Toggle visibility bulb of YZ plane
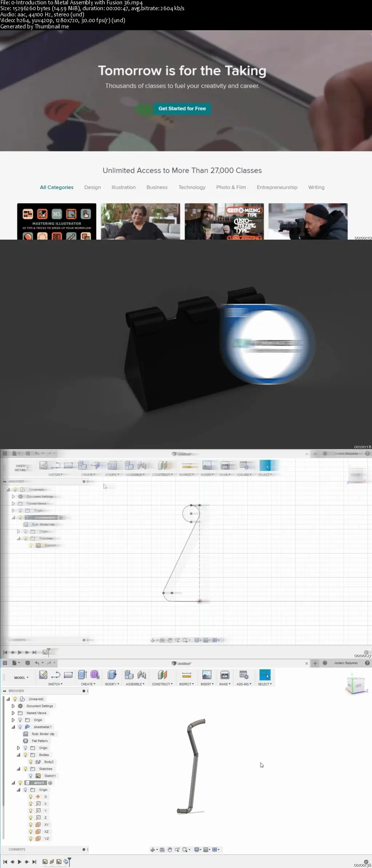This screenshot has width=372, height=868. (x=31, y=838)
